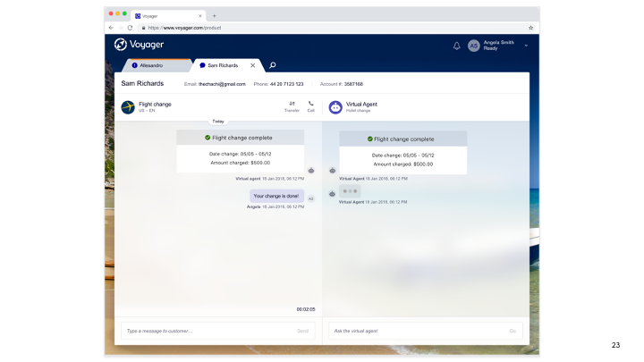Click the Sam Richards customer name heading
Screen dimensions: 644x362
click(142, 83)
